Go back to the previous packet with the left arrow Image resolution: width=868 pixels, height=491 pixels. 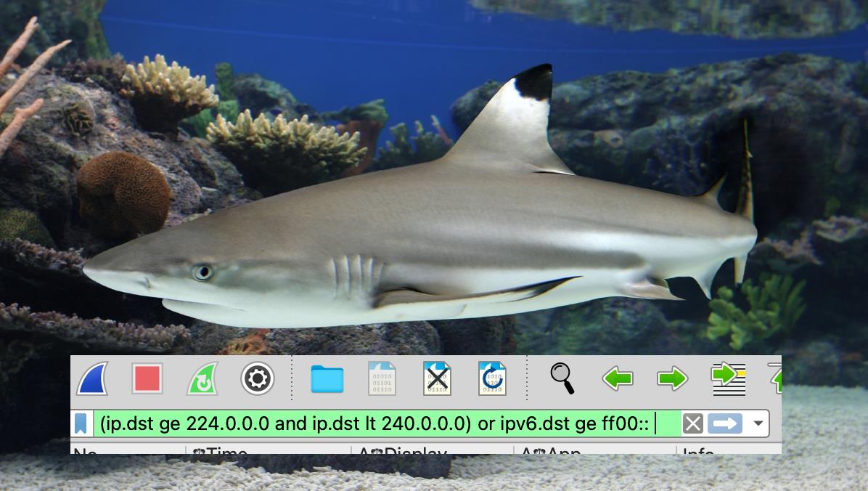617,379
